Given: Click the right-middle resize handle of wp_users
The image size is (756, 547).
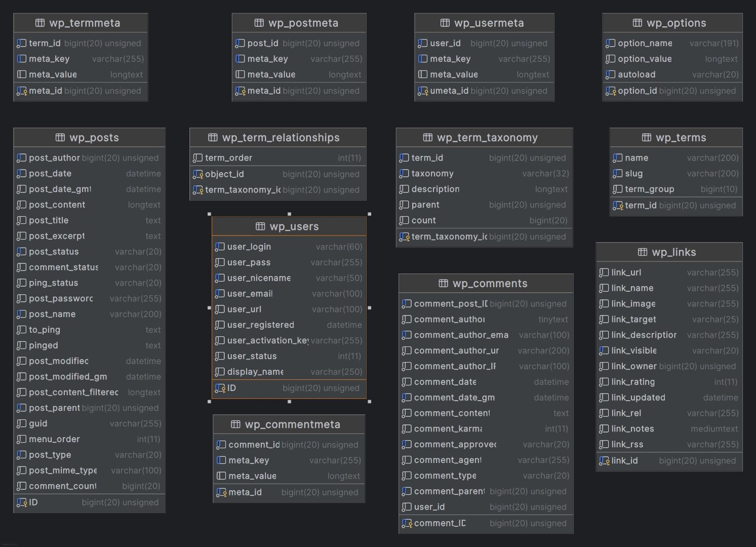Looking at the screenshot, I should 370,307.
